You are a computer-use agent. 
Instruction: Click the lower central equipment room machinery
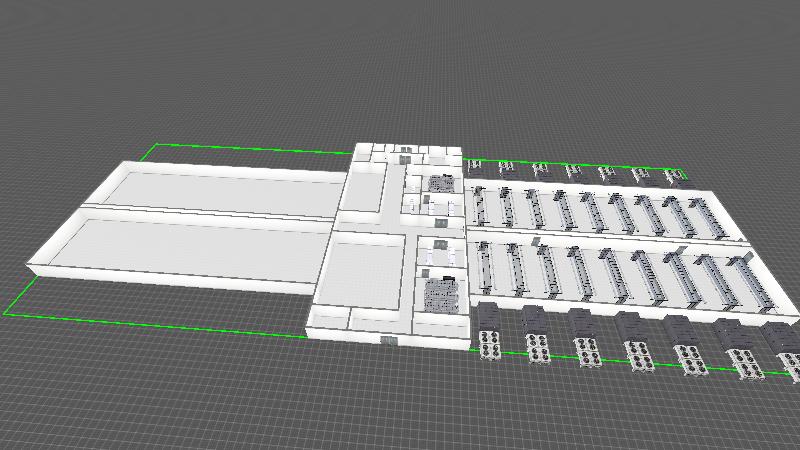tap(439, 295)
